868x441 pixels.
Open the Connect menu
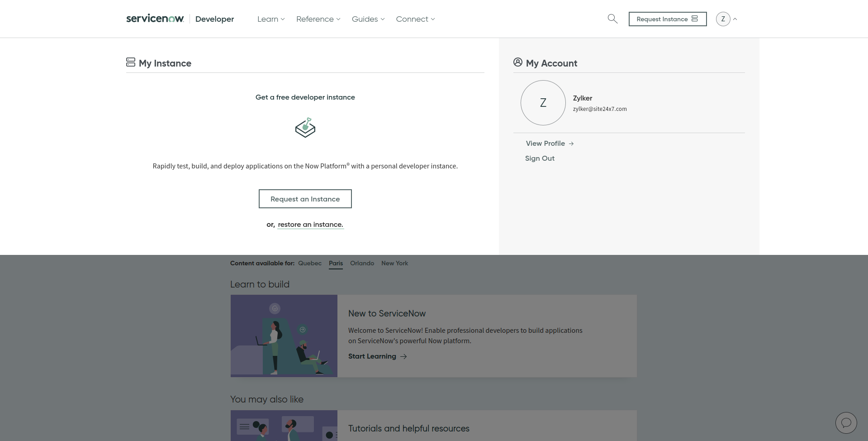point(415,19)
